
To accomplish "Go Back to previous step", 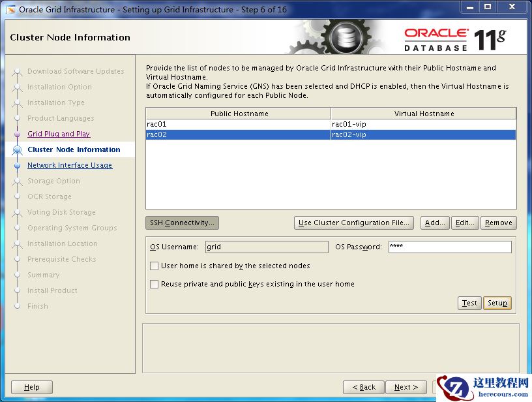I will 364,387.
